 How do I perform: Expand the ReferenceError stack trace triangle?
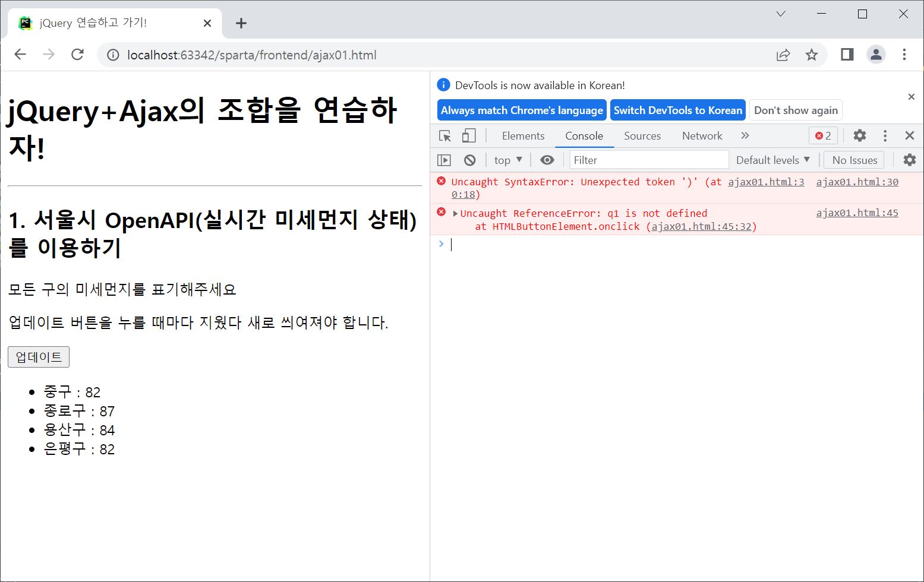tap(455, 213)
